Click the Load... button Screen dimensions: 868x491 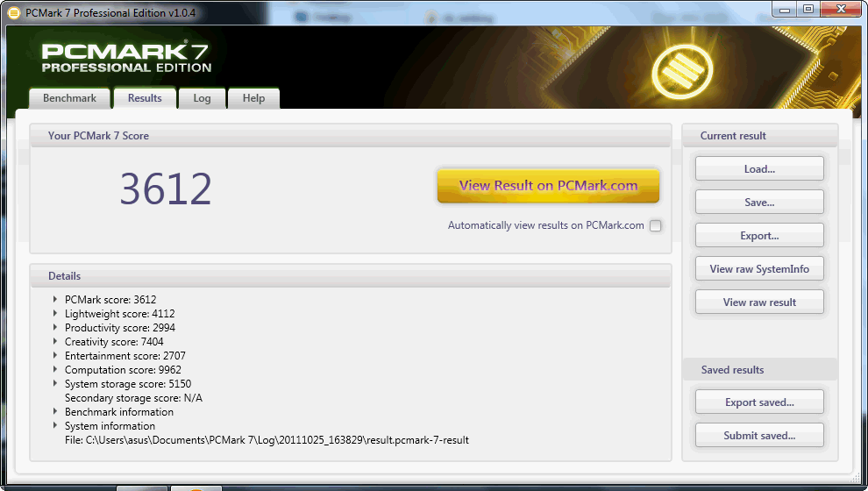click(759, 169)
